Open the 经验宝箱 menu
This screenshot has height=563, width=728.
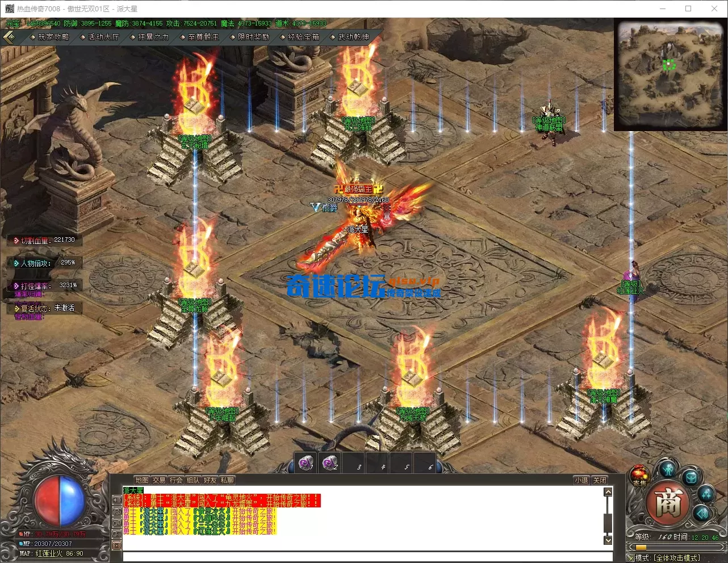[303, 37]
